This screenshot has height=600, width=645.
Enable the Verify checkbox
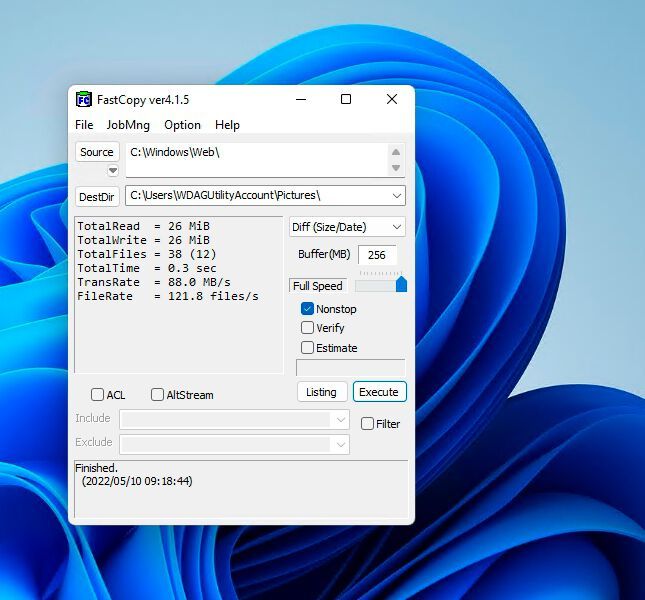[x=307, y=328]
